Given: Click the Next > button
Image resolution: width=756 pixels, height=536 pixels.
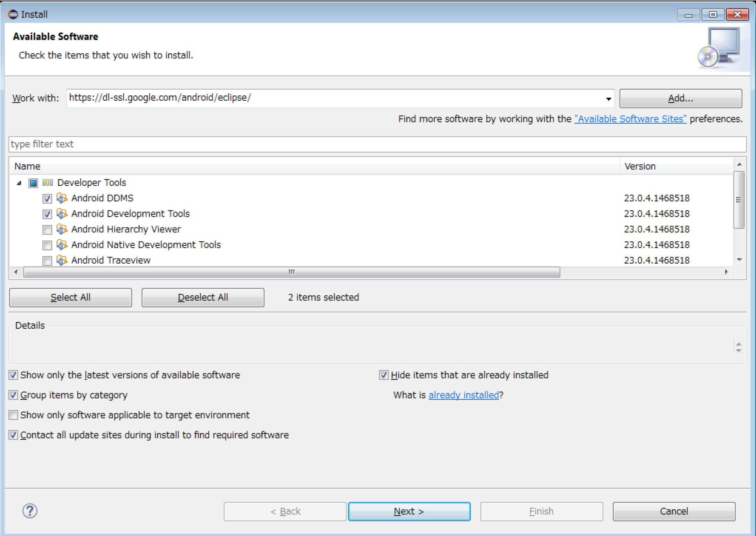Looking at the screenshot, I should click(409, 511).
